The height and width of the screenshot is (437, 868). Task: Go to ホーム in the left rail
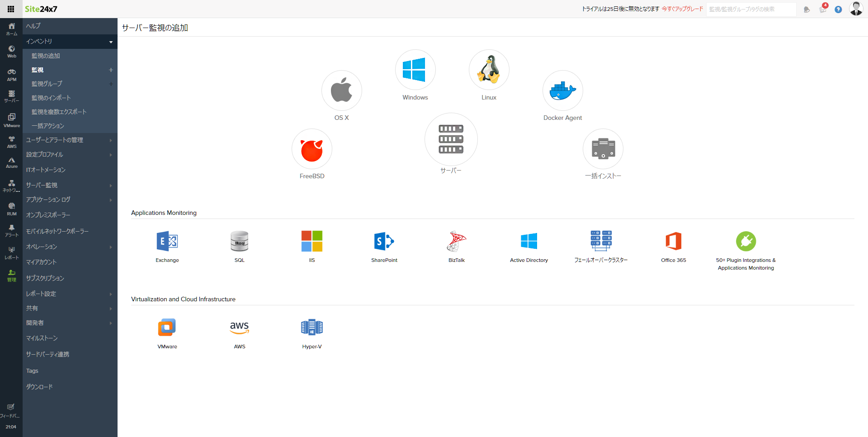11,29
